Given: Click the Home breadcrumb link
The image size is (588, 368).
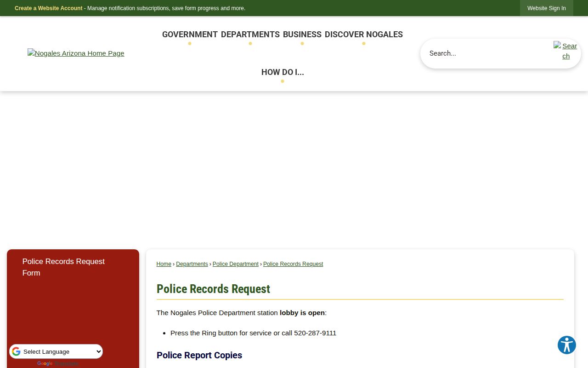Looking at the screenshot, I should pyautogui.click(x=164, y=264).
